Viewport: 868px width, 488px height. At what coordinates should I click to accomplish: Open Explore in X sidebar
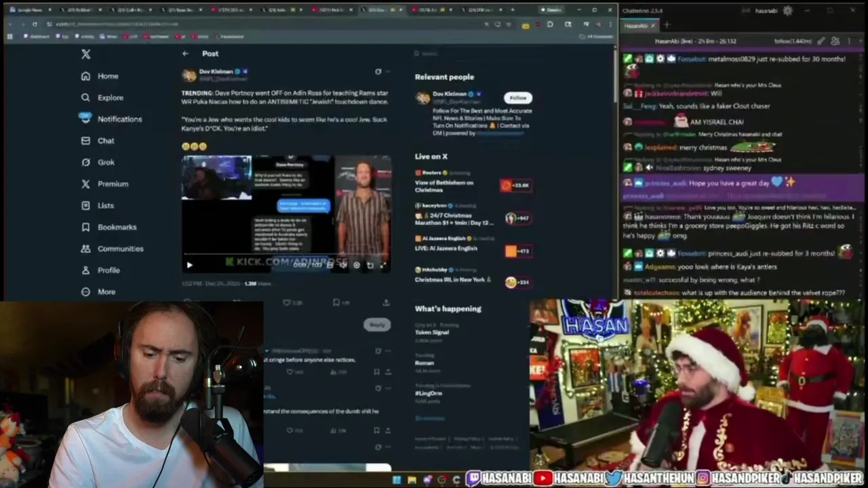pyautogui.click(x=102, y=98)
